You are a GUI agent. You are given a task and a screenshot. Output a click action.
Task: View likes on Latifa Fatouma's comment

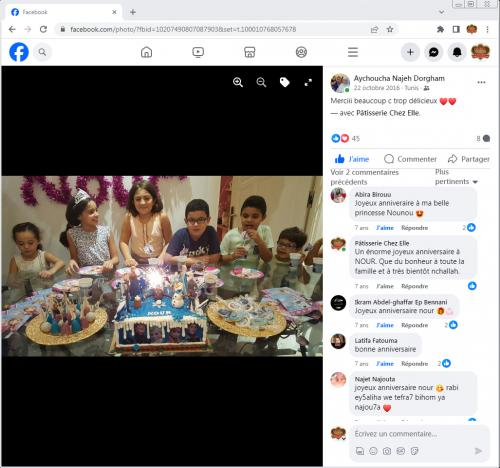[x=444, y=363]
